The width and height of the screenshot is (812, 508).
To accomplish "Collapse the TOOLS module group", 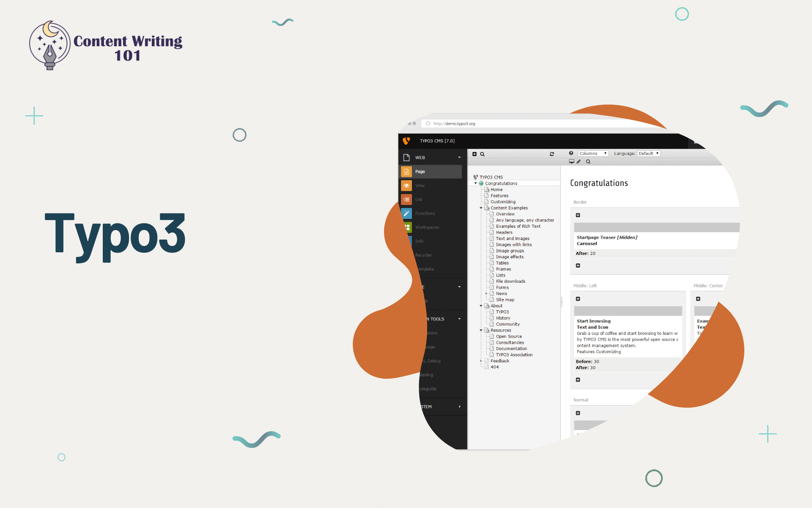I will [459, 319].
